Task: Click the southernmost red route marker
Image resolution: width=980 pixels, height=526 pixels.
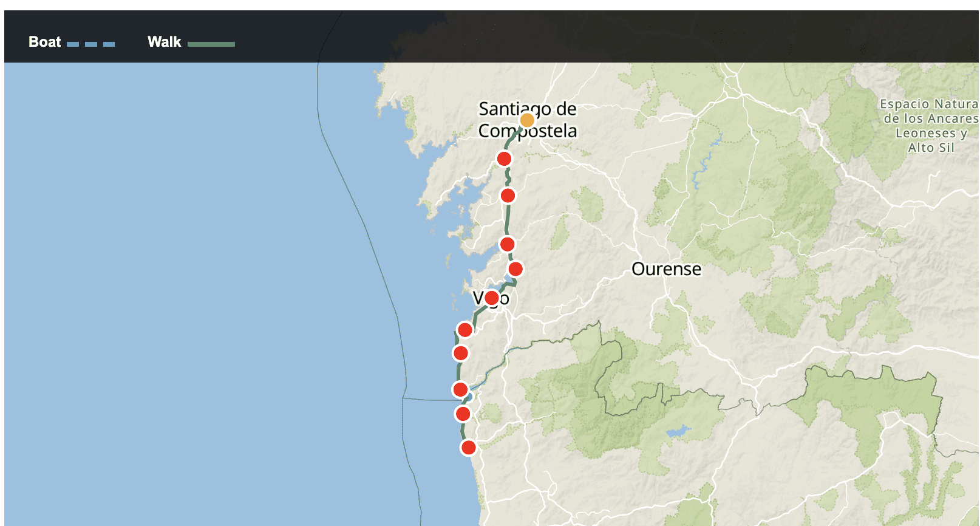Action: pos(468,448)
